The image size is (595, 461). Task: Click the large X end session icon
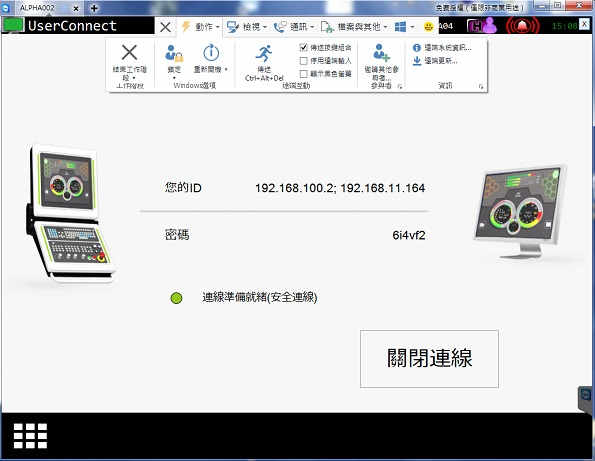(x=129, y=52)
